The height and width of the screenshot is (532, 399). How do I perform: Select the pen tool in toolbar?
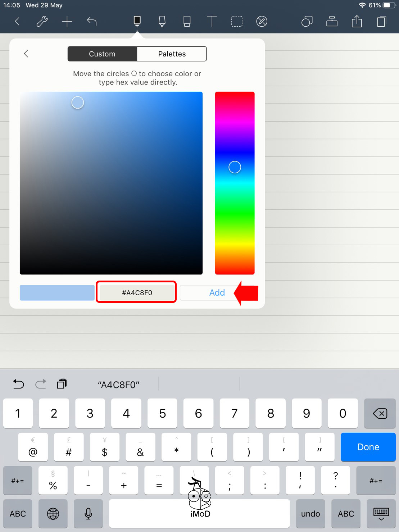tap(137, 22)
